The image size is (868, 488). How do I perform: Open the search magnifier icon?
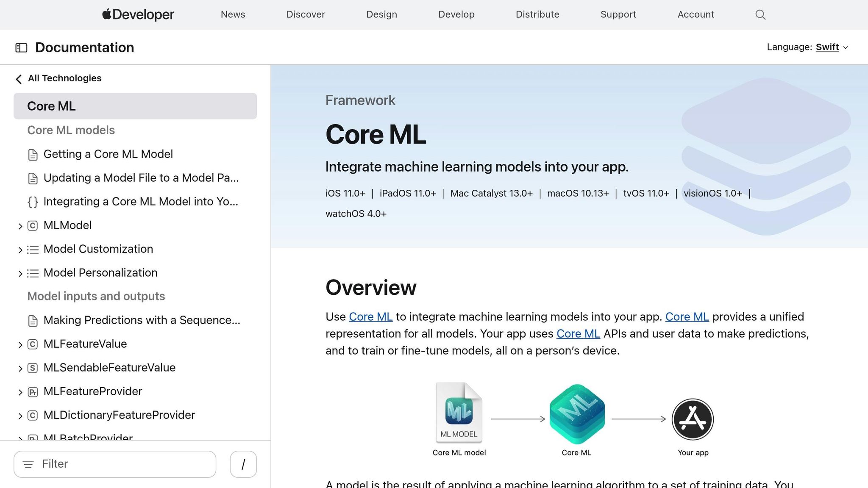tap(760, 15)
